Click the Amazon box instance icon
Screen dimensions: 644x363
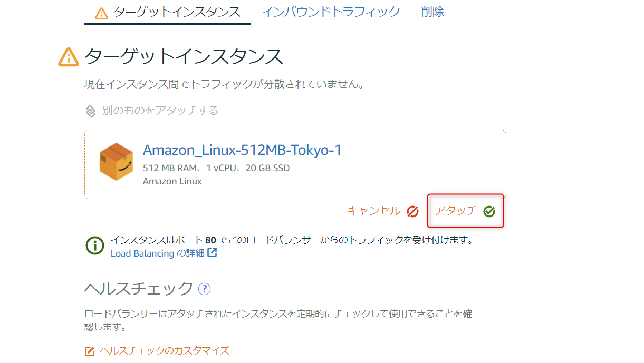pos(116,162)
